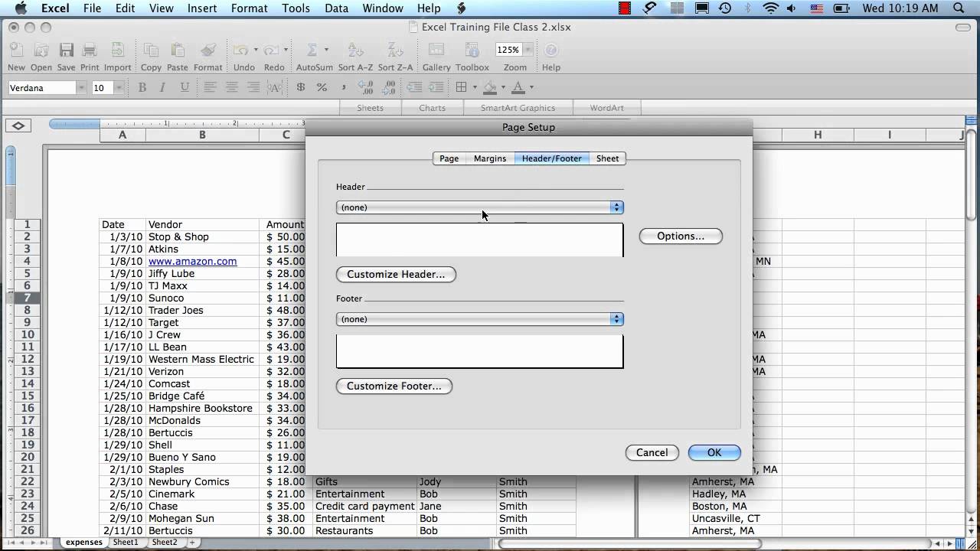Click the Sort A-Z icon
This screenshot has height=551, width=980.
coord(356,51)
